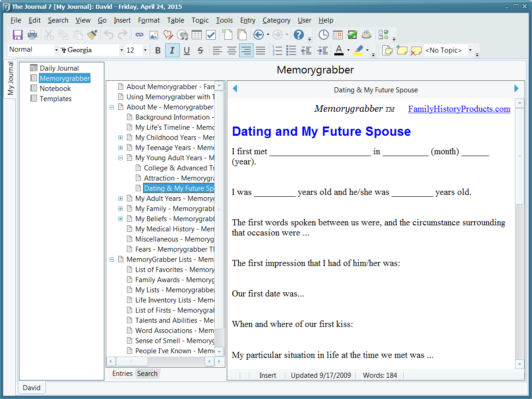Open the Georgia font name dropdown
Viewport: 532px width, 399px height.
point(121,50)
